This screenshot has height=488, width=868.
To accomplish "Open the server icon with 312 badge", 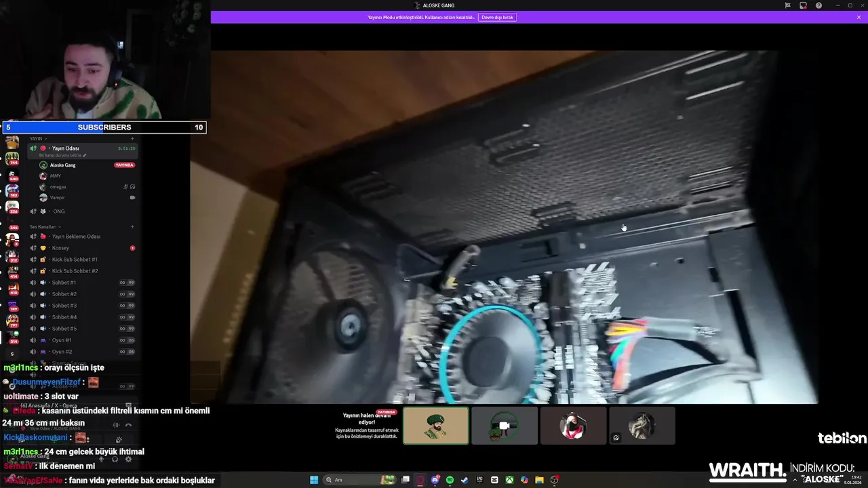I will point(12,256).
